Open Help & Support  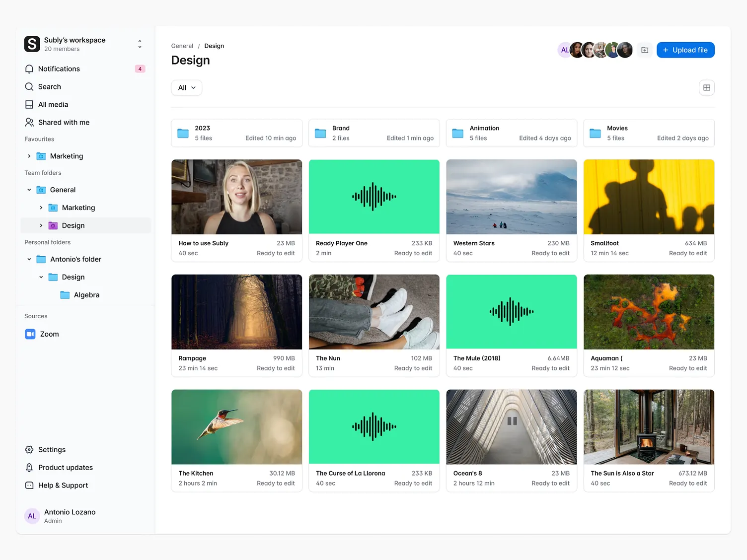(63, 485)
